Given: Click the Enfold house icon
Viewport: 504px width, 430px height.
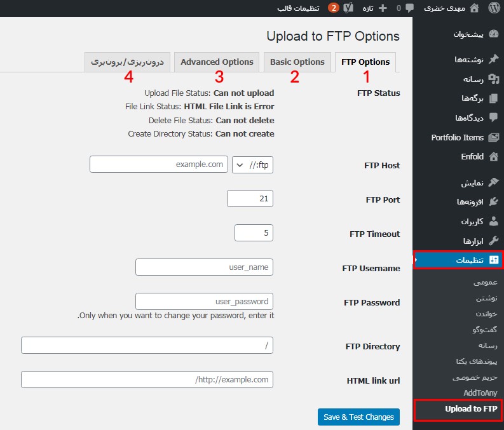Looking at the screenshot, I should 493,156.
